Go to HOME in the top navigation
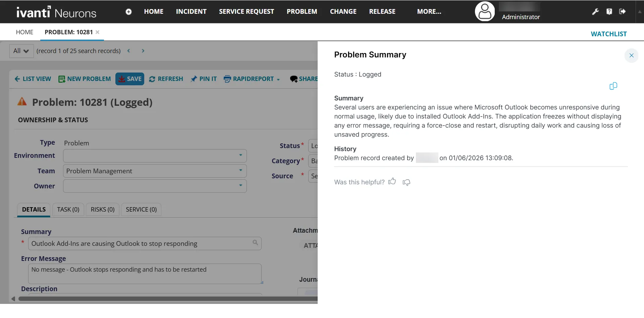 (x=154, y=11)
